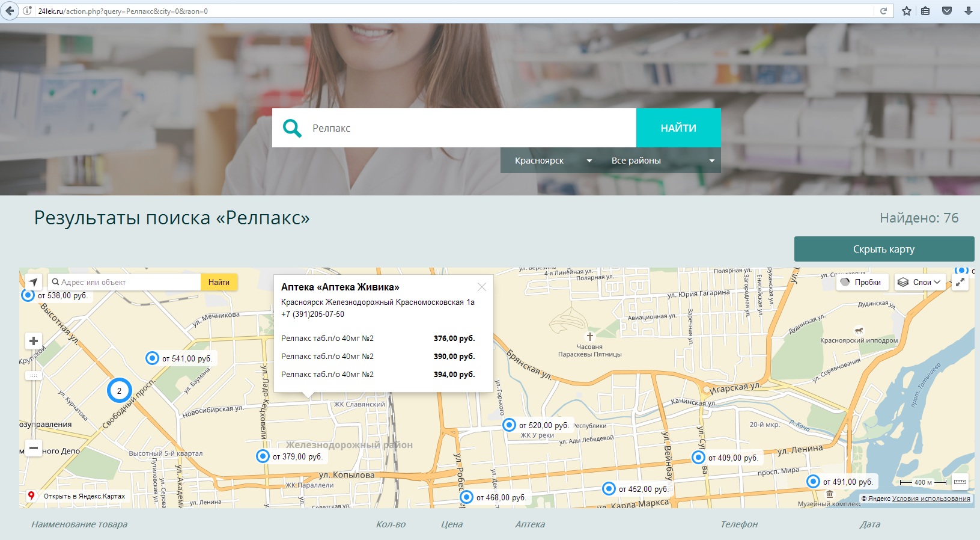This screenshot has height=540, width=980.
Task: Close the Аптека Живика popup
Action: 482,287
